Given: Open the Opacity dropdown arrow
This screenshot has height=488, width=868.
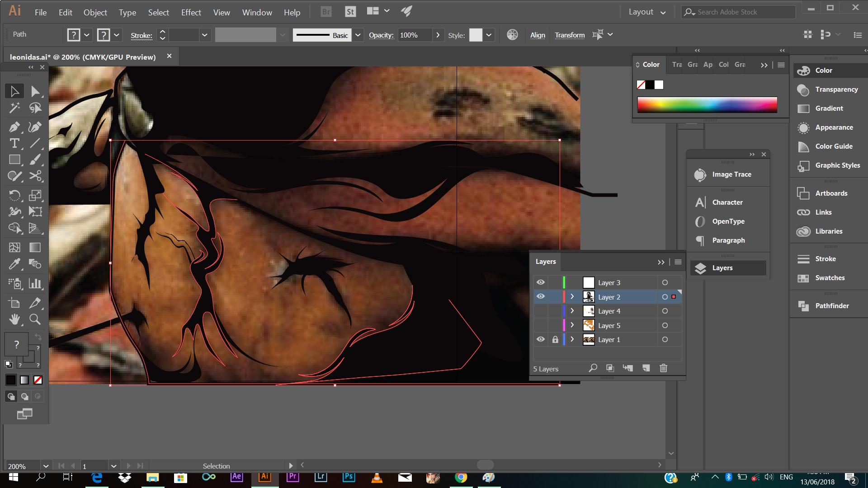Looking at the screenshot, I should coord(438,35).
